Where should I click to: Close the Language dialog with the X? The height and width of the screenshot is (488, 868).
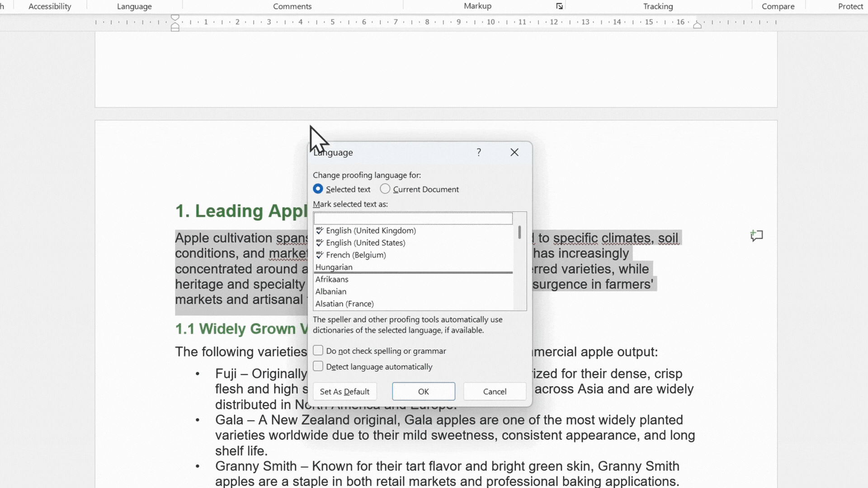(x=514, y=152)
